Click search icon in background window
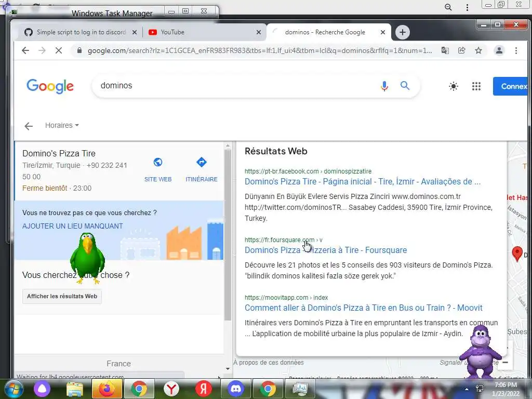532x399 pixels. [x=448, y=7]
